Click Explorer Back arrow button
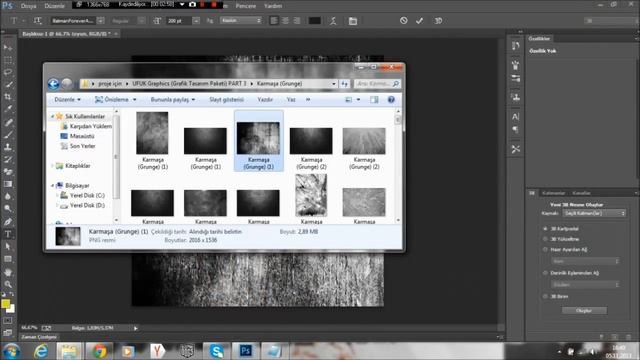Viewport: 640px width, 360px height. 53,84
